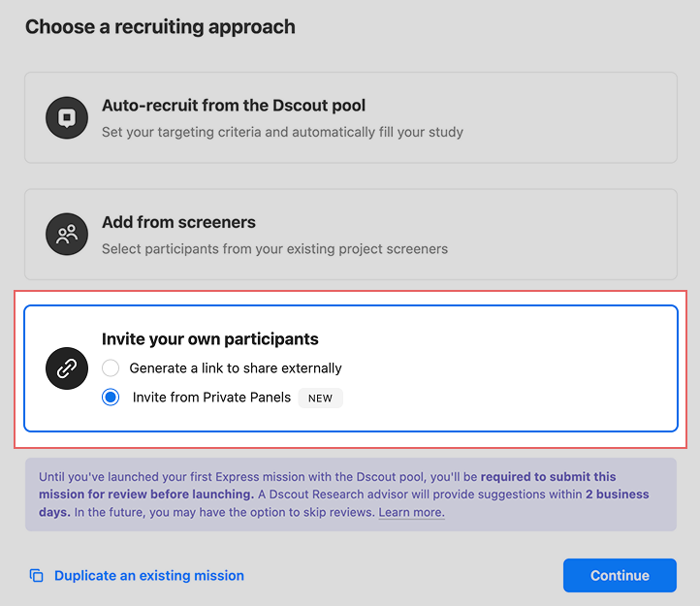Open the Learn more link
Screen dimensions: 700x606
tap(412, 512)
